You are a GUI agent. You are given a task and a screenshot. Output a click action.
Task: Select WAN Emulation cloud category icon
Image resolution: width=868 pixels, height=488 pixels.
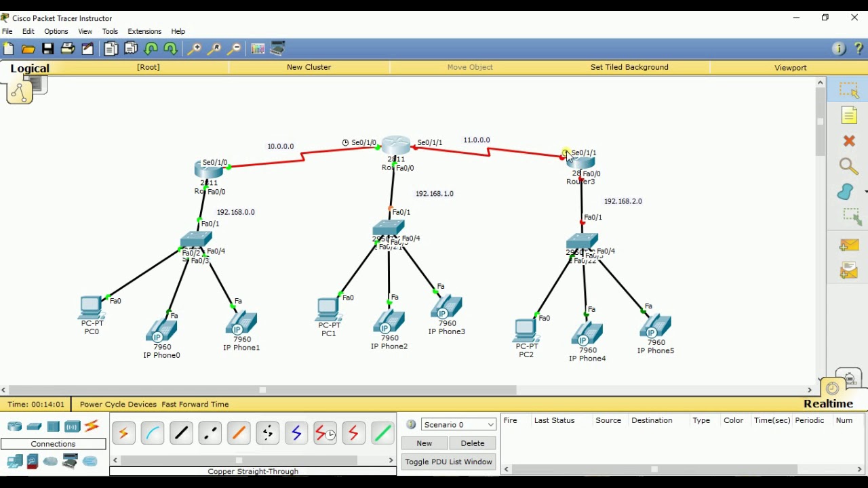pyautogui.click(x=50, y=462)
